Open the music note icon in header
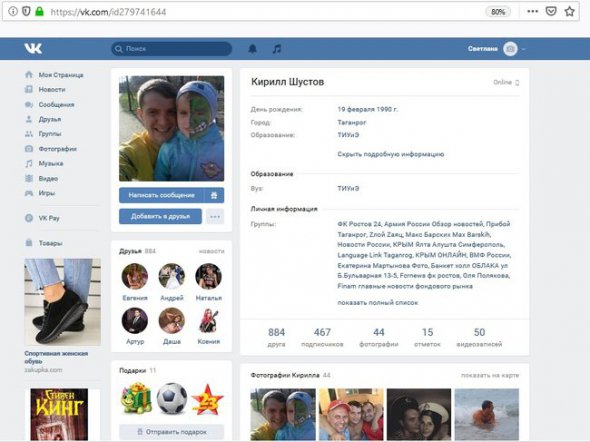This screenshot has height=442, width=590. (x=277, y=49)
